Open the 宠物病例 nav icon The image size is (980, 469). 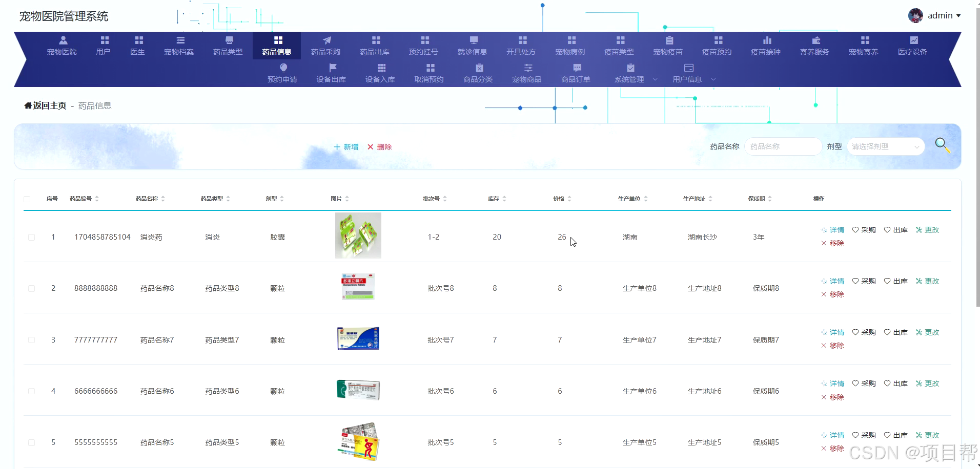[571, 40]
